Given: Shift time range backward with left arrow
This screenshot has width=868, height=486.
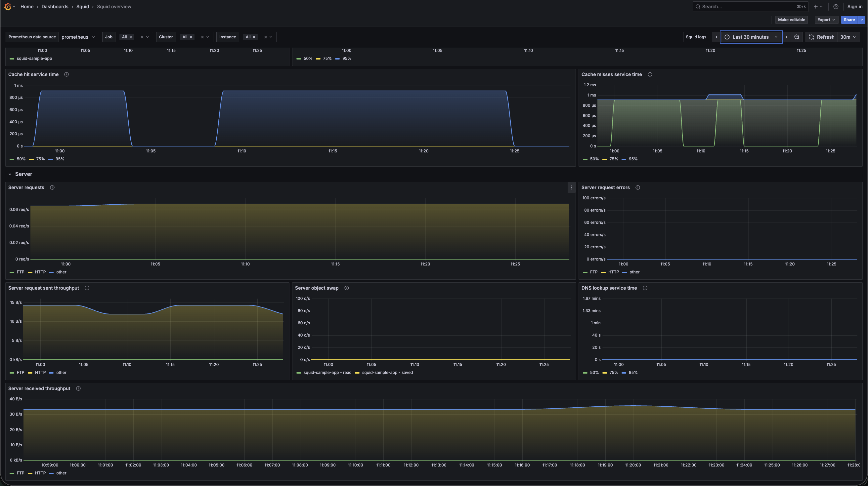Looking at the screenshot, I should coord(716,37).
